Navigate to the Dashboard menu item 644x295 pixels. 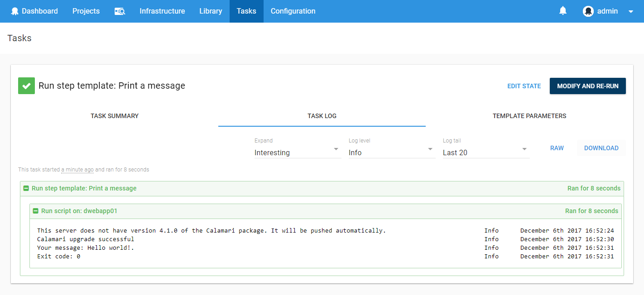pos(39,11)
